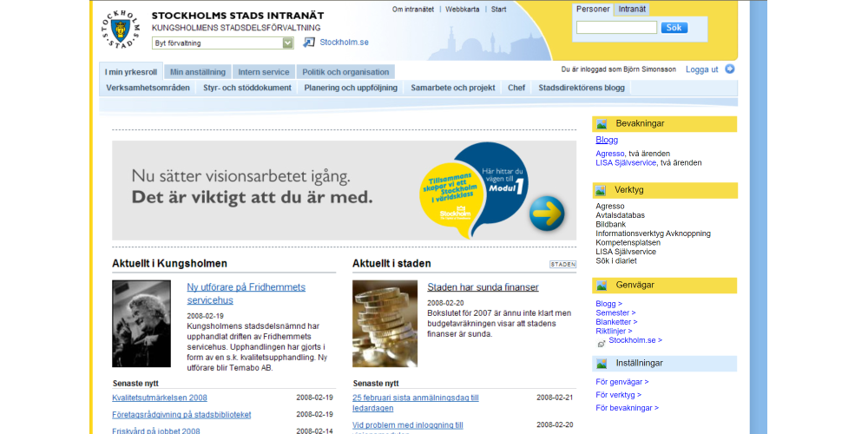868x434 pixels.
Task: Open Staden har sunda finanser article
Action: click(483, 287)
